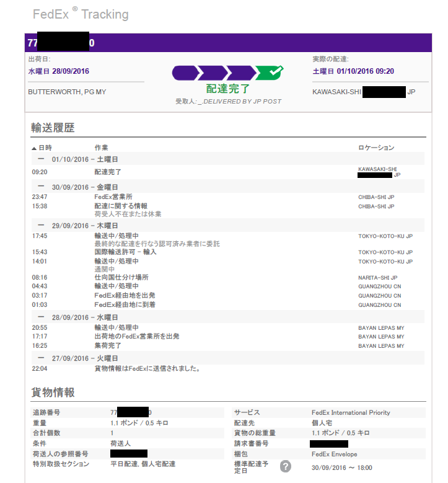The height and width of the screenshot is (483, 448).
Task: Click the FedEx Envelope packaging value
Action: 334,454
